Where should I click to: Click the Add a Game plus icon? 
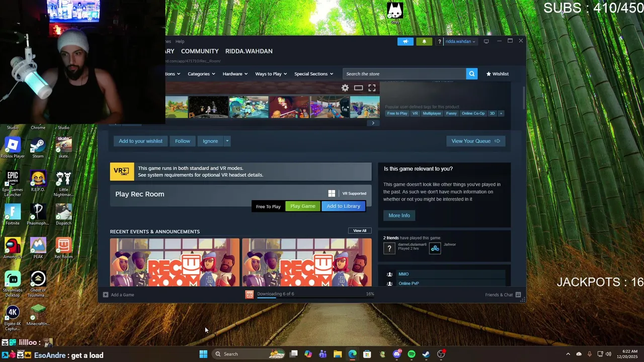click(106, 295)
